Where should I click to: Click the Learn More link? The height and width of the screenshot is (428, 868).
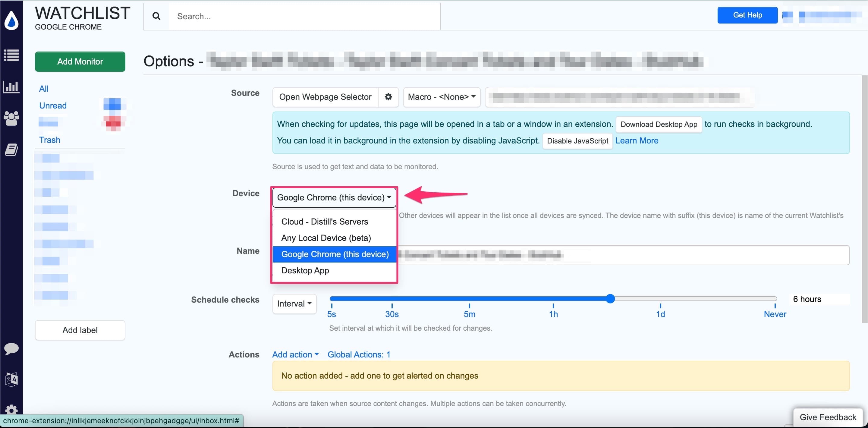(637, 140)
